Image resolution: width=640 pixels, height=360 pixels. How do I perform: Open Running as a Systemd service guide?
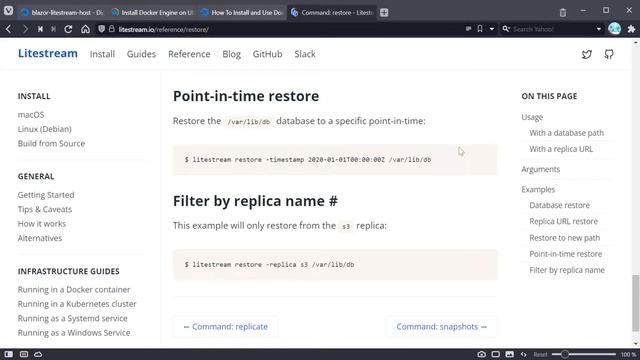coord(73,318)
